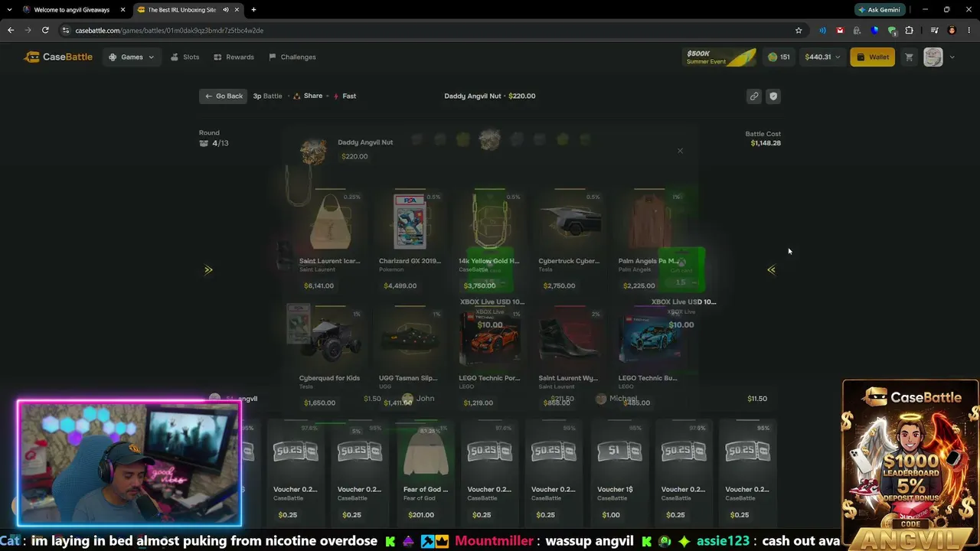The width and height of the screenshot is (980, 551).
Task: Close the Welcome to angvil Giveaways tab
Action: point(122,10)
